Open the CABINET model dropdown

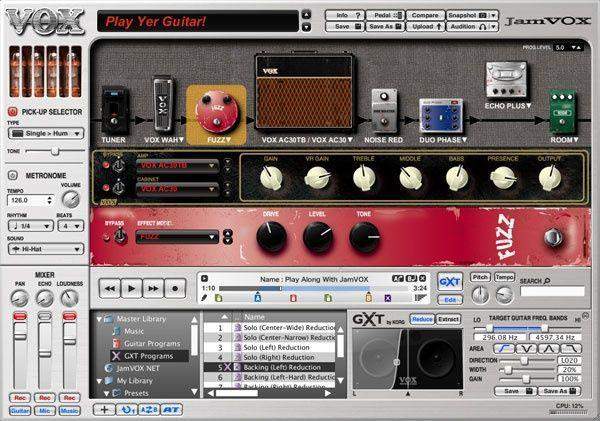(x=178, y=189)
